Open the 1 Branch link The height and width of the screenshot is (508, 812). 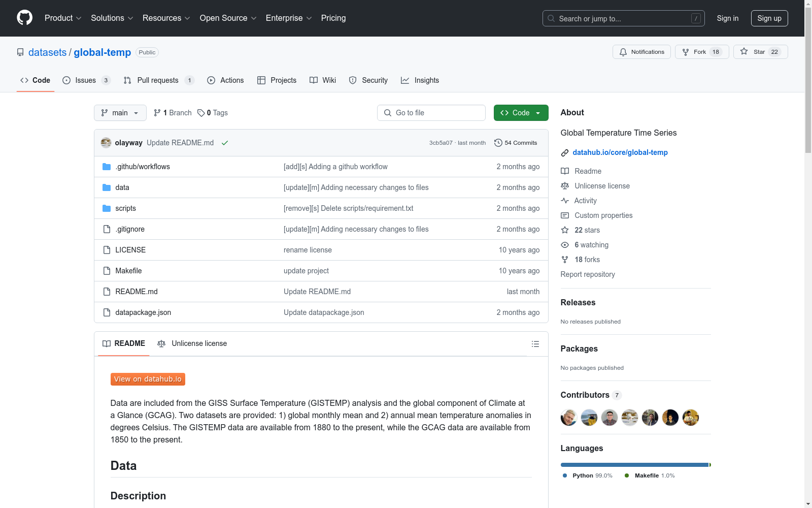(x=173, y=113)
